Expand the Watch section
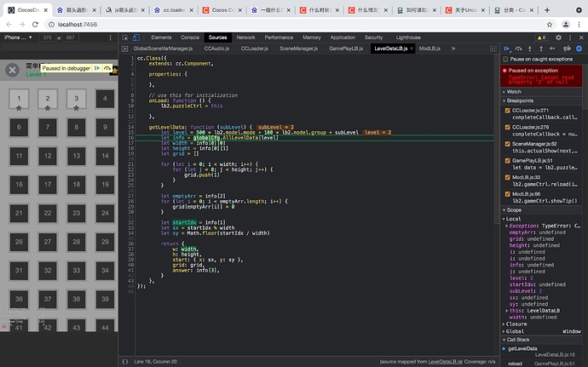Image resolution: width=588 pixels, height=367 pixels. click(514, 91)
